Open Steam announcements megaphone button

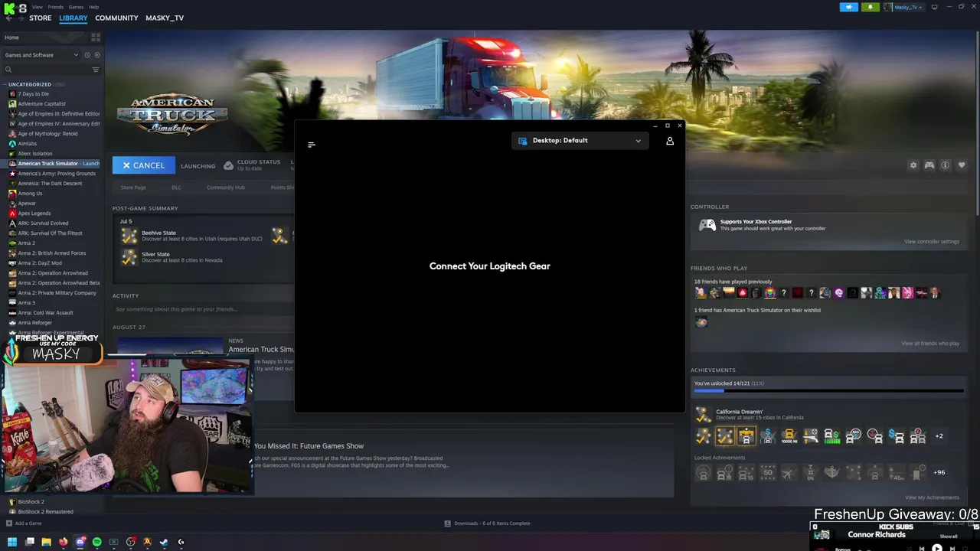849,7
